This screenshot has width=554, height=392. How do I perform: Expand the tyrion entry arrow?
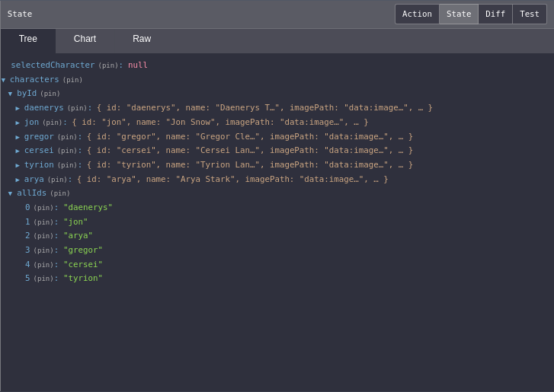[18, 165]
